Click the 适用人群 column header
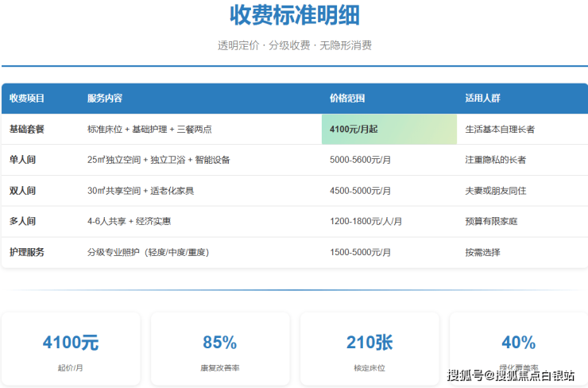 (482, 99)
